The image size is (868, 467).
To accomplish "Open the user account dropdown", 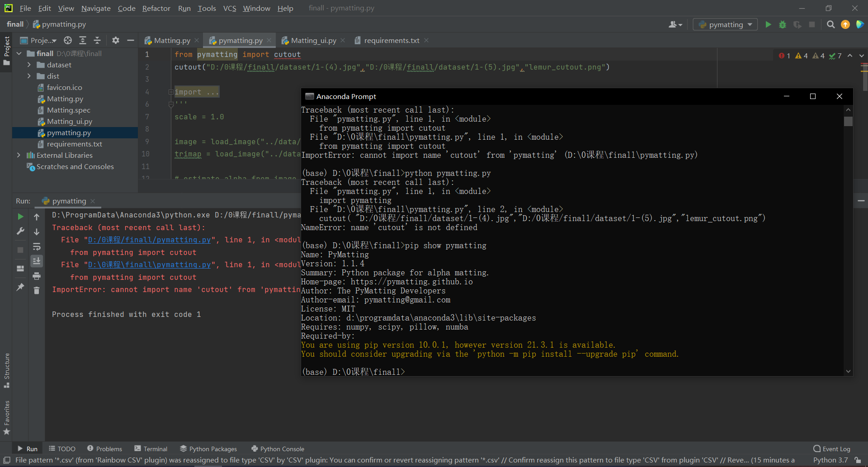I will click(675, 24).
